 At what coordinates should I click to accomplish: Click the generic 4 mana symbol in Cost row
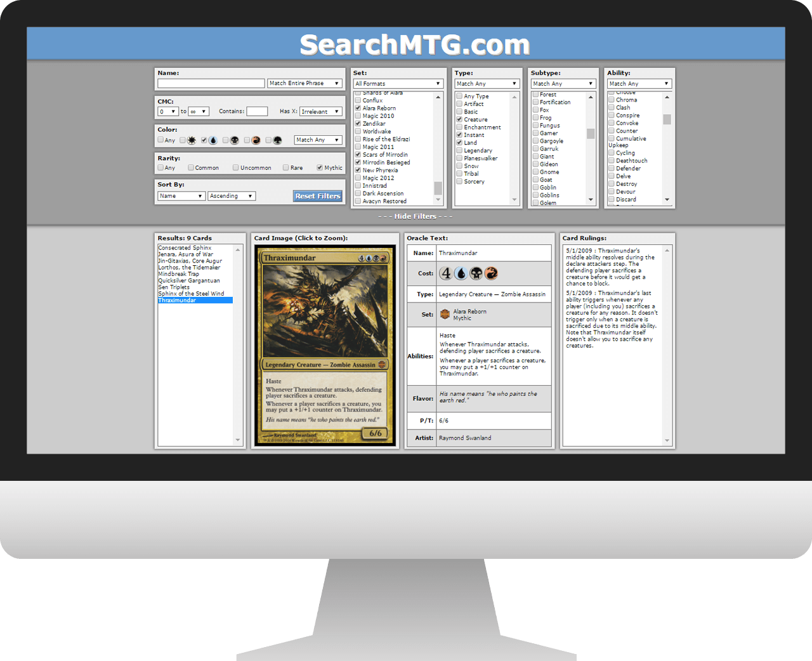446,273
